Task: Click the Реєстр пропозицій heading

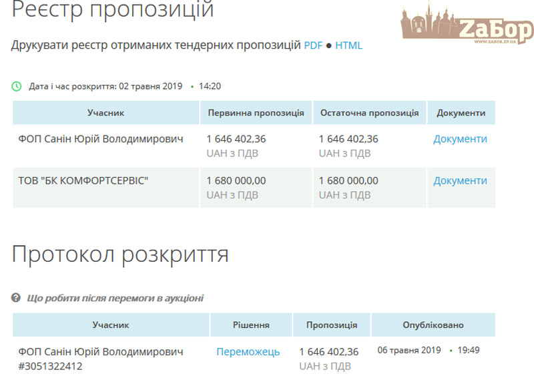Action: click(113, 10)
